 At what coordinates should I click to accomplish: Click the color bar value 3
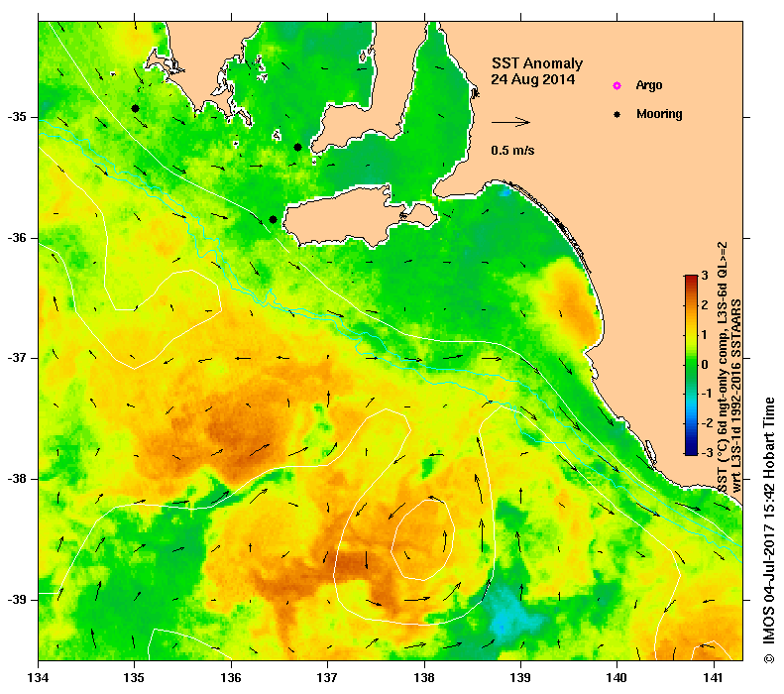(705, 275)
